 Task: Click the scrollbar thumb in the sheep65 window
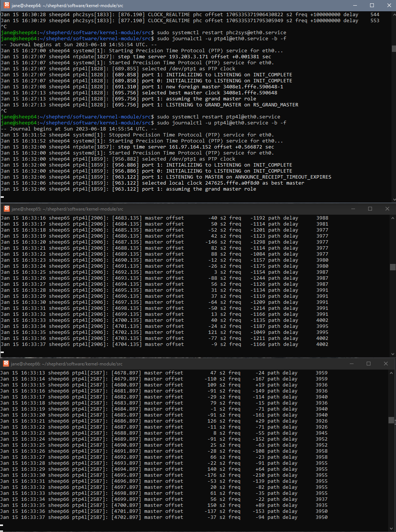click(x=393, y=267)
